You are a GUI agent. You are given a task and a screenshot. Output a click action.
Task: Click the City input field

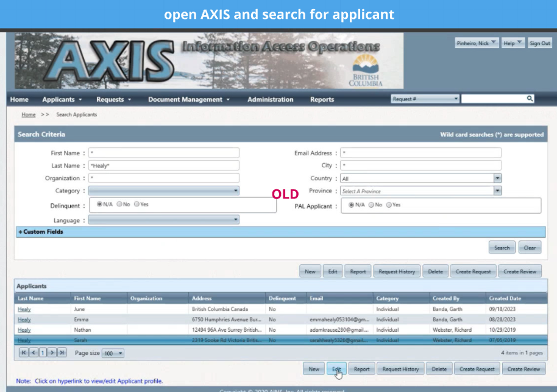pyautogui.click(x=420, y=166)
